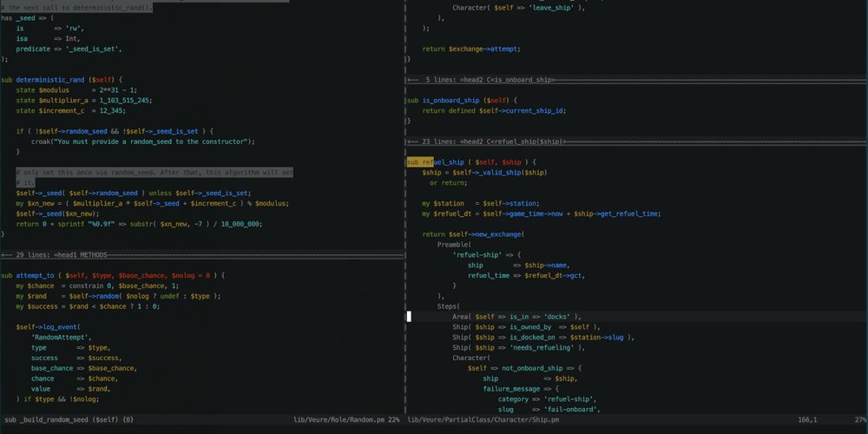Click the 'state $modulus = 2**31 - 1;' line

click(77, 90)
